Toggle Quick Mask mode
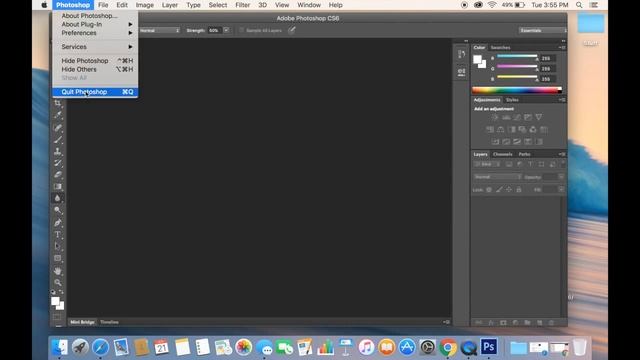Screen dimensions: 640x360 (x=57, y=317)
